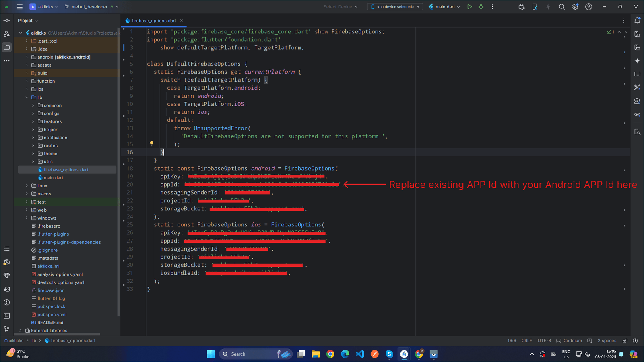This screenshot has height=362, width=644.
Task: Click the mehul_developer branch selector
Action: coord(89,7)
